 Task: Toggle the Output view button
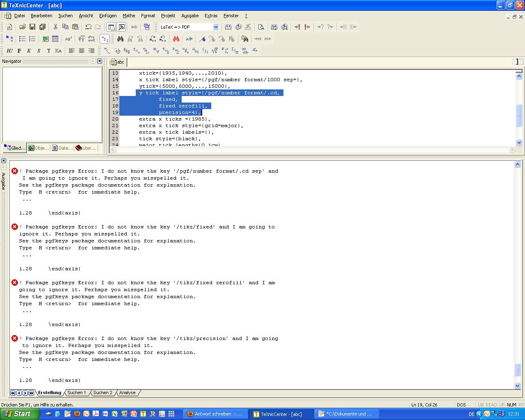point(121,27)
